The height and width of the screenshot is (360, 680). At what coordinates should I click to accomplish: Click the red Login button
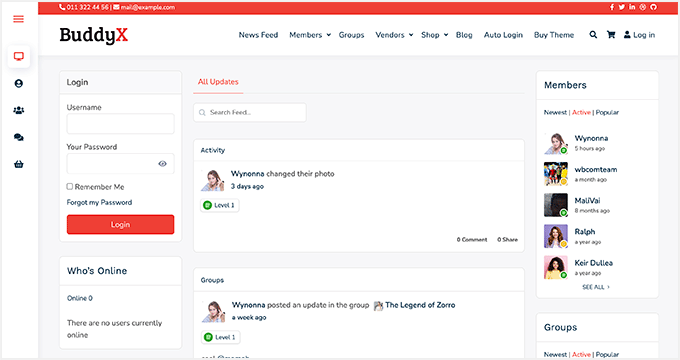pos(120,224)
